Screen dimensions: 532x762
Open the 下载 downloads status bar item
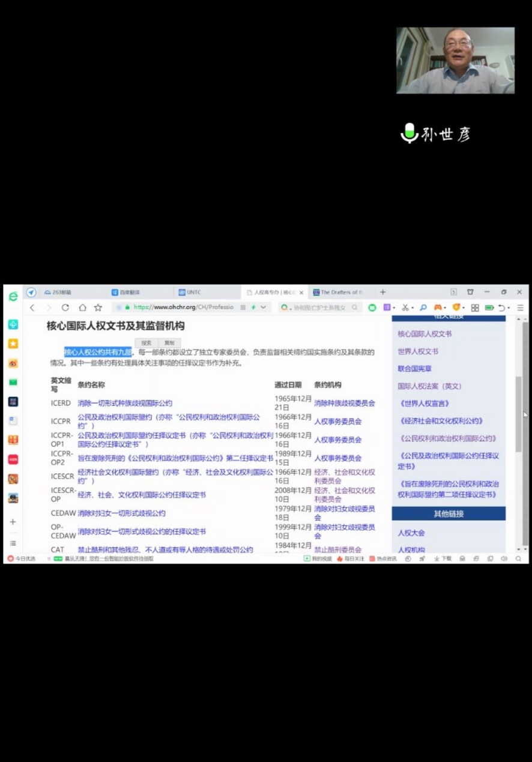(443, 558)
